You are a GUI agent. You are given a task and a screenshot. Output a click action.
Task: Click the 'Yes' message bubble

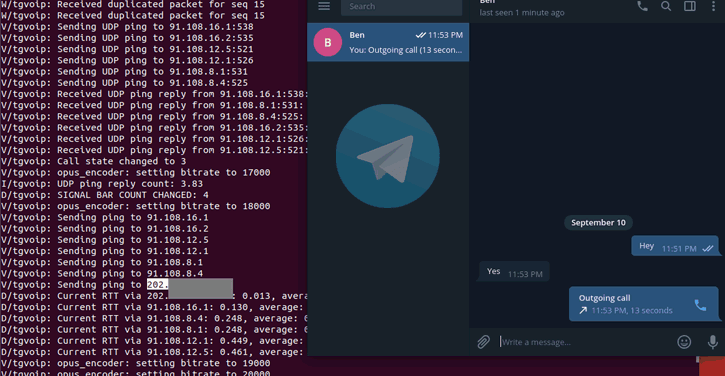point(514,271)
